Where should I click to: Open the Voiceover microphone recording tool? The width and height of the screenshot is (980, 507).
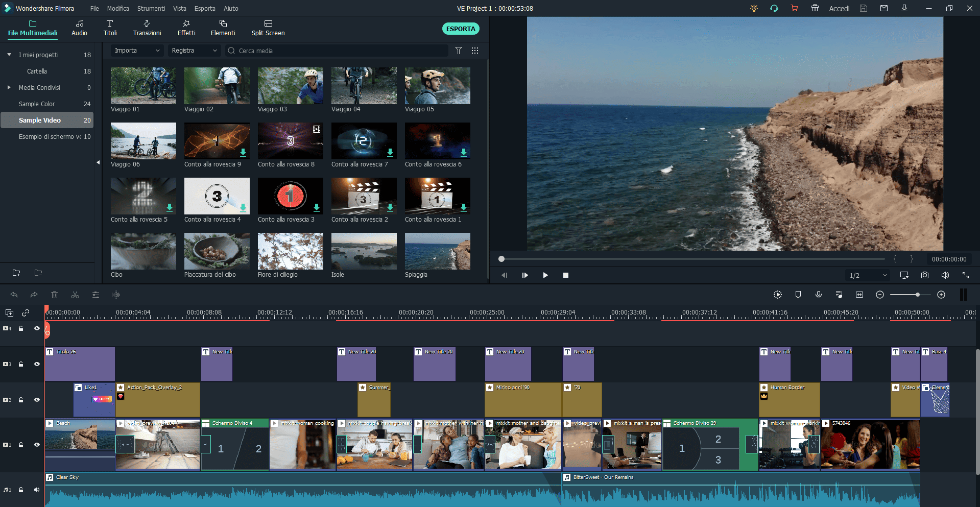tap(819, 295)
